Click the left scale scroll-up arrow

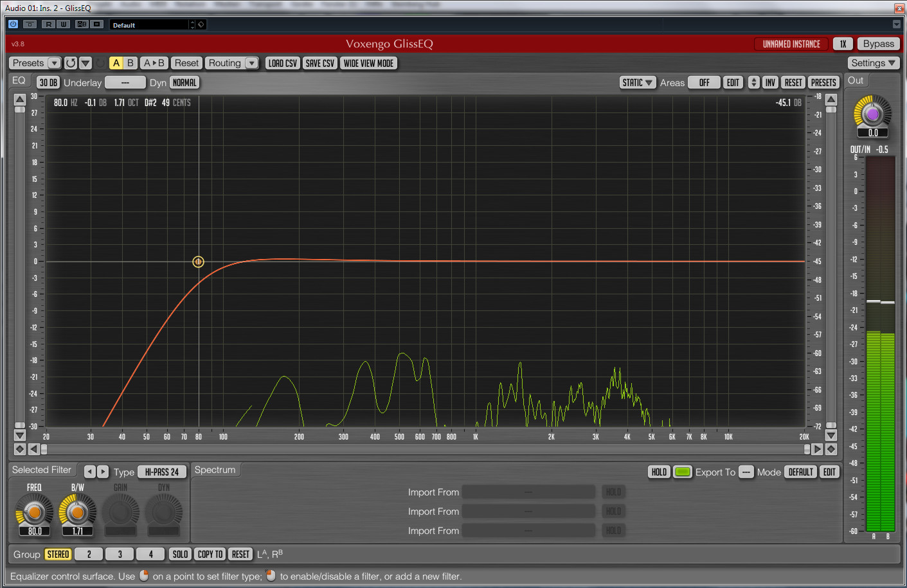click(20, 99)
